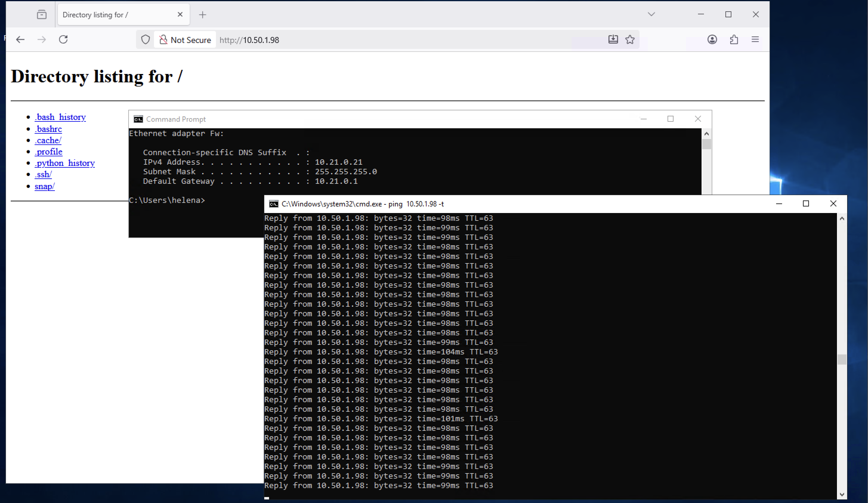868x503 pixels.
Task: Open the tracking protection shield icon
Action: [x=145, y=40]
